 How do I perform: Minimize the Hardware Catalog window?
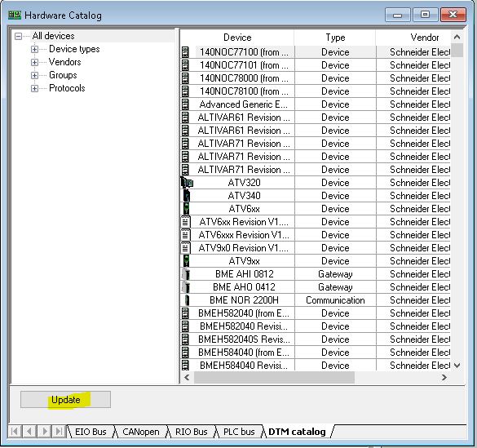click(x=398, y=15)
